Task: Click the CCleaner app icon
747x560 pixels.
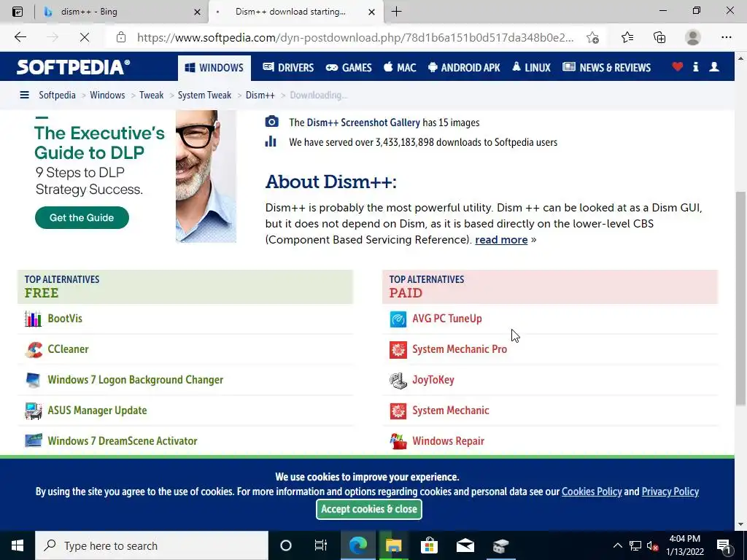Action: 34,349
